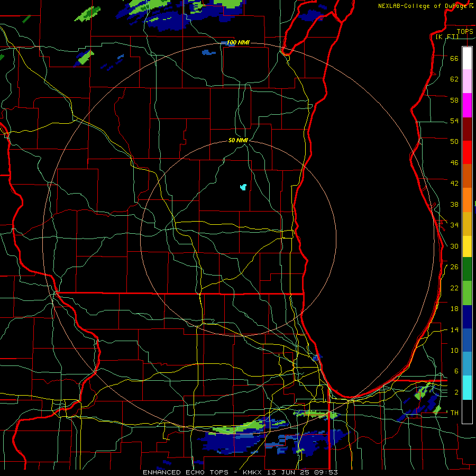Click the cyan legend swatch
The width and height of the screenshot is (476, 476).
click(467, 388)
